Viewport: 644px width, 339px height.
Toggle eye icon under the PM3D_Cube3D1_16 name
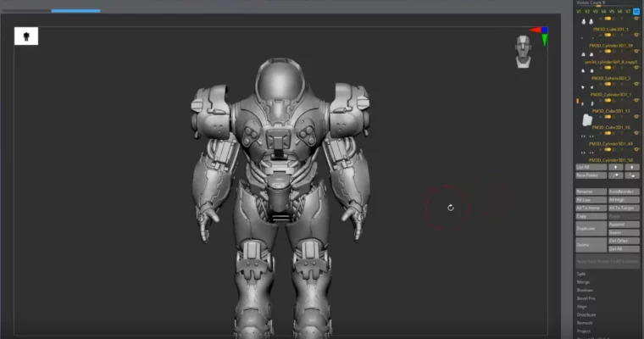(637, 133)
